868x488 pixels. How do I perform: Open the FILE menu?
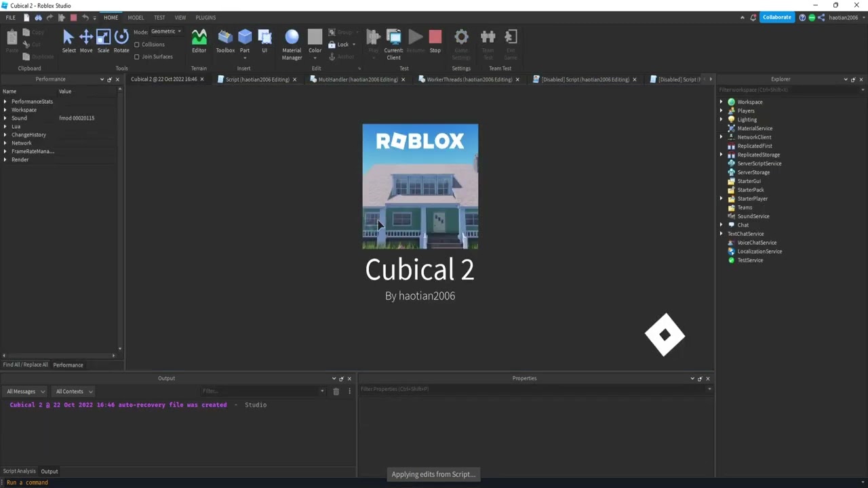click(x=11, y=18)
